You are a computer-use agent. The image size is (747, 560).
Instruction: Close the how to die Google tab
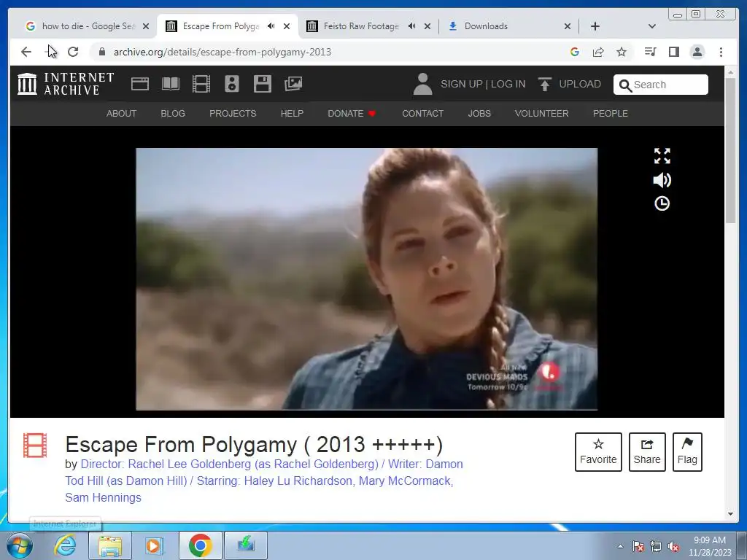(146, 26)
